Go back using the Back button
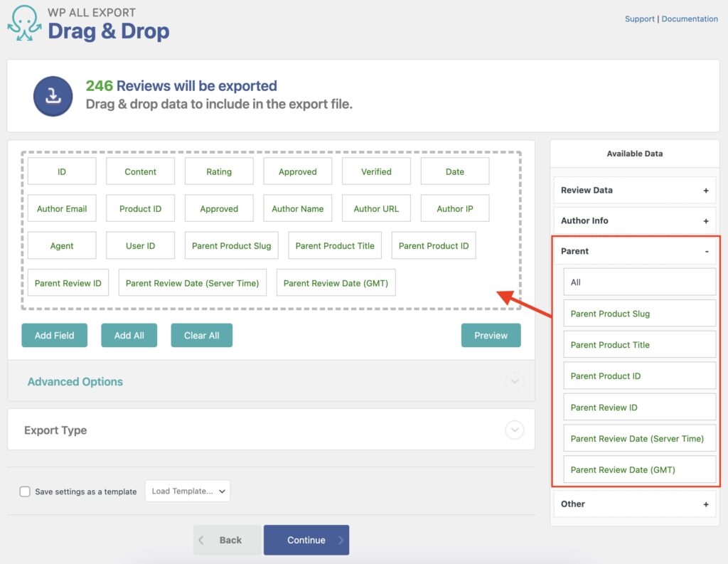Viewport: 728px width, 564px height. [x=227, y=540]
